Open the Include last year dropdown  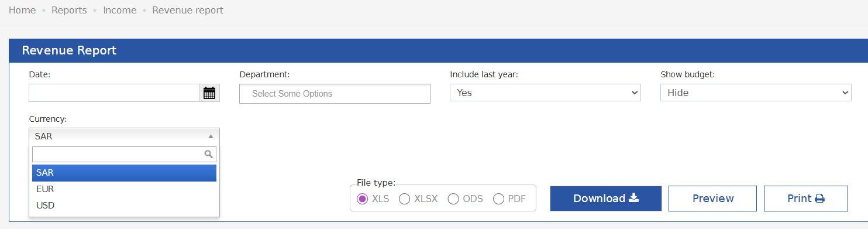[x=545, y=93]
